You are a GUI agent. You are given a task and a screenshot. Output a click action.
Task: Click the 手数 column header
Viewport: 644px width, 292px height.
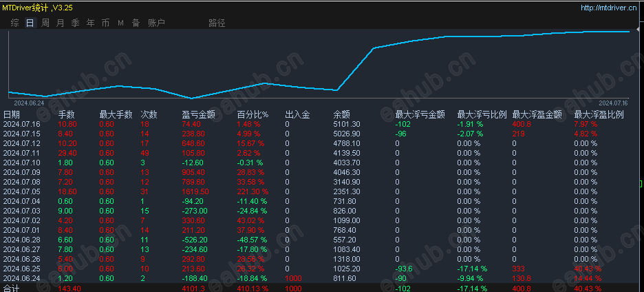pos(67,114)
